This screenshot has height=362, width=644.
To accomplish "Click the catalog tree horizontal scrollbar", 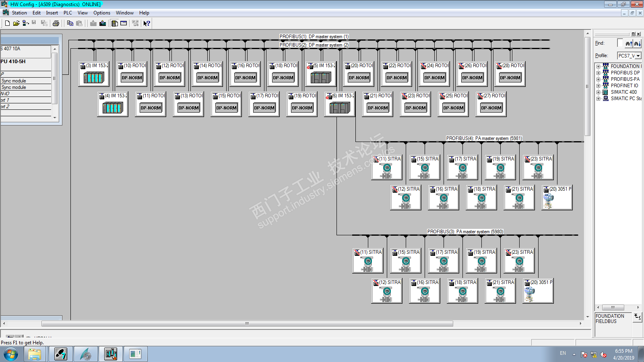I will pos(613,307).
